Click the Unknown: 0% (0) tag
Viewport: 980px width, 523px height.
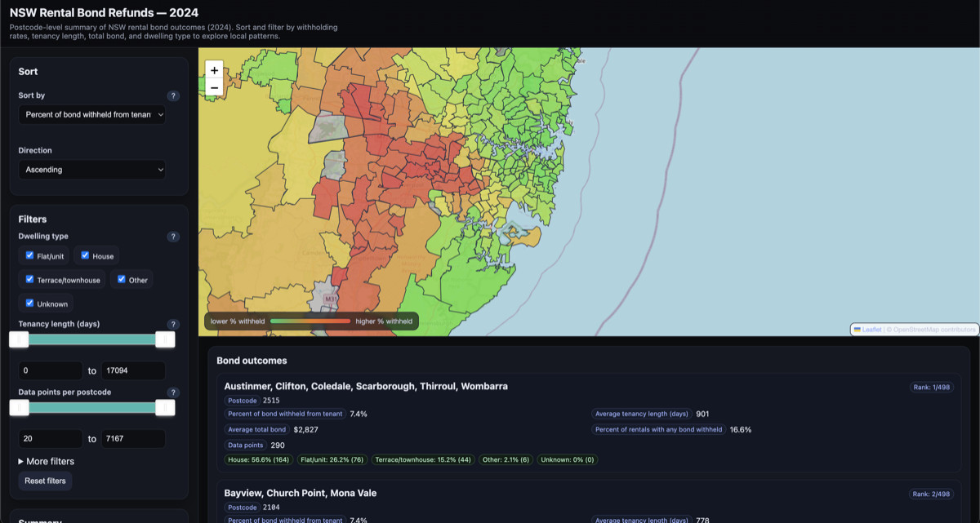coord(568,459)
